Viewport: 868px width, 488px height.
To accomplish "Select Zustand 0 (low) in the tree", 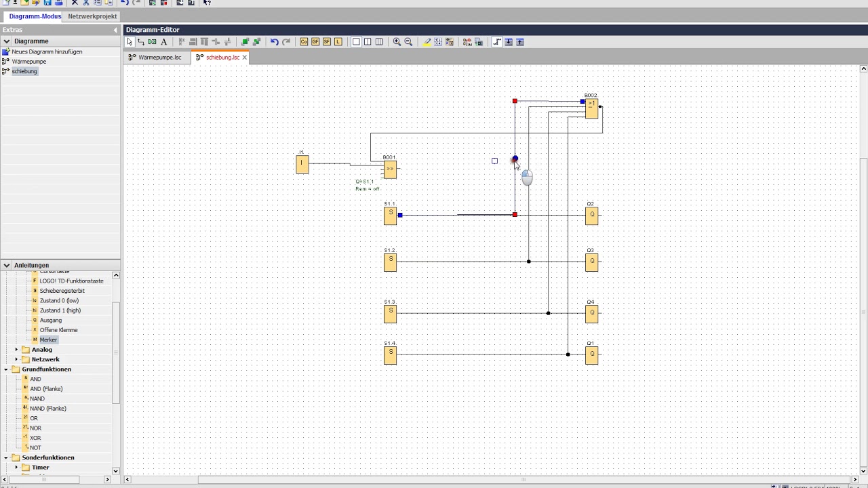I will 59,300.
